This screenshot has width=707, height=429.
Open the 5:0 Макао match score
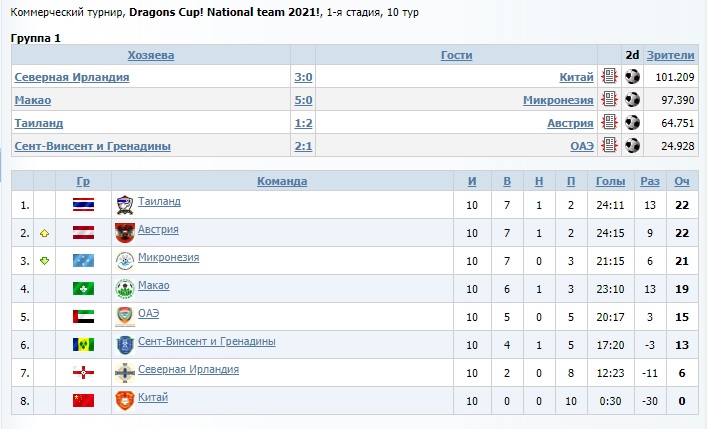(x=304, y=100)
